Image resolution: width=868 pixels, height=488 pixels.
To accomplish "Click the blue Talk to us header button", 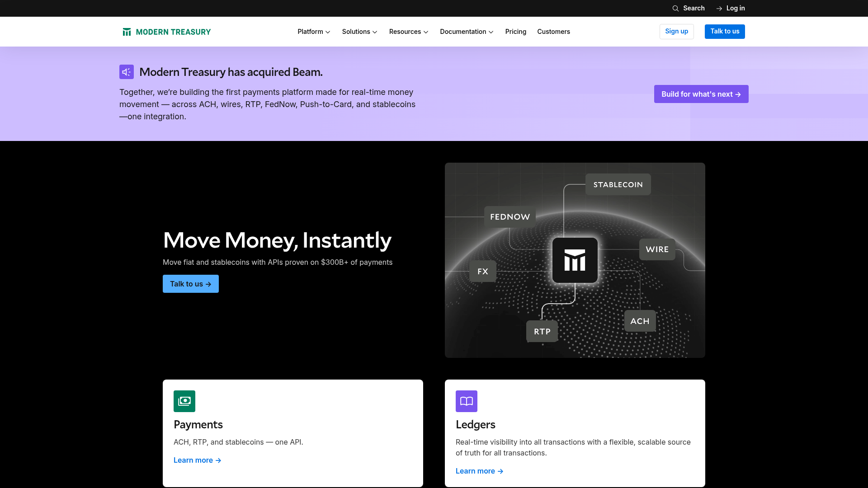I will click(725, 32).
